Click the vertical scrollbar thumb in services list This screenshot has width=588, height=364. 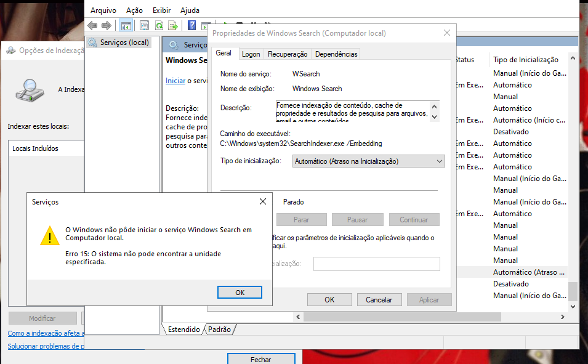pos(573,291)
